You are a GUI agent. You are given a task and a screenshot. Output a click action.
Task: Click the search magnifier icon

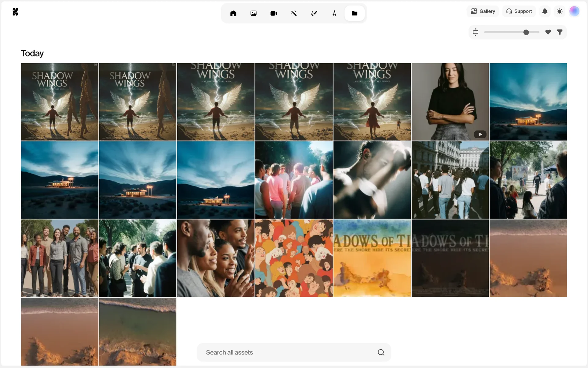tap(381, 352)
